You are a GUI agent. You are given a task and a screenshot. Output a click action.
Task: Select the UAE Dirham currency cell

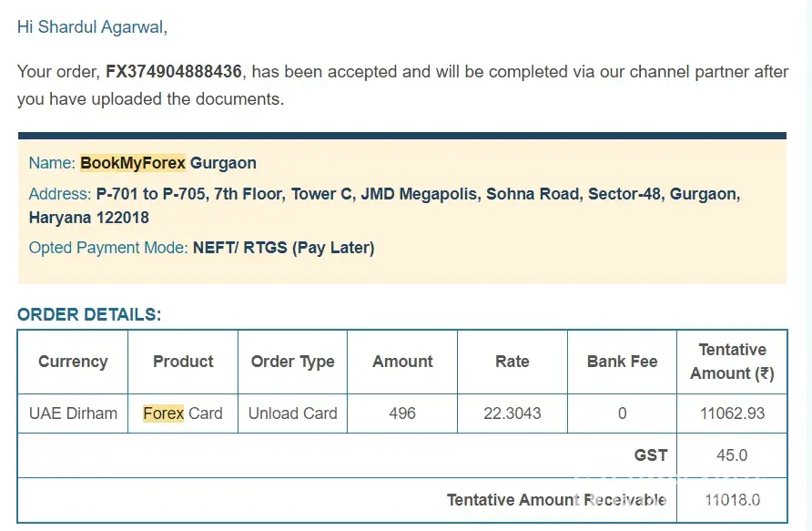tap(73, 414)
